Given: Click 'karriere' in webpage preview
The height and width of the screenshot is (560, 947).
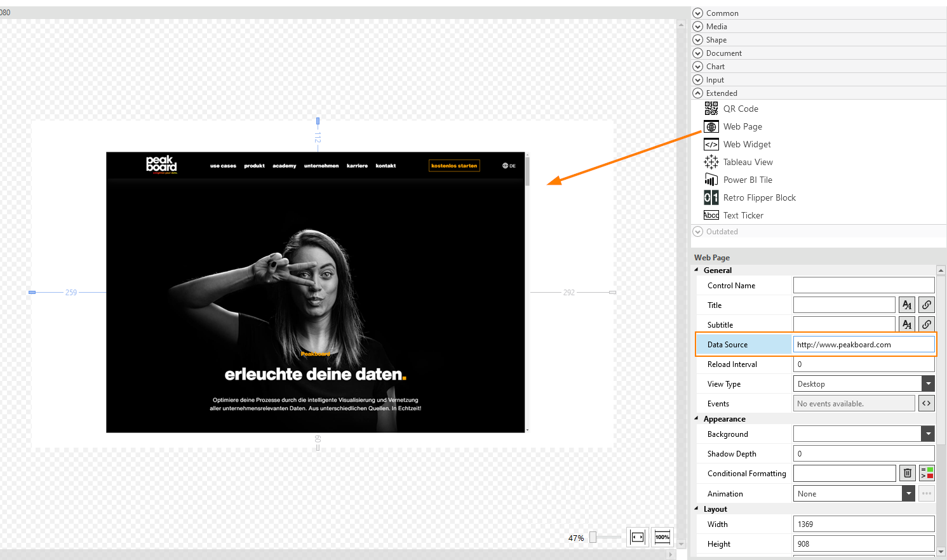Looking at the screenshot, I should (x=357, y=166).
